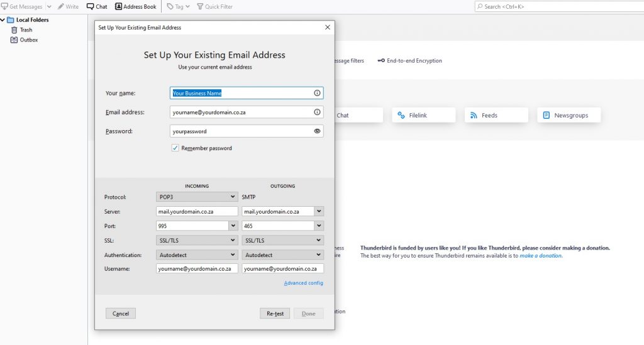Open the Tag dropdown menu

(178, 6)
